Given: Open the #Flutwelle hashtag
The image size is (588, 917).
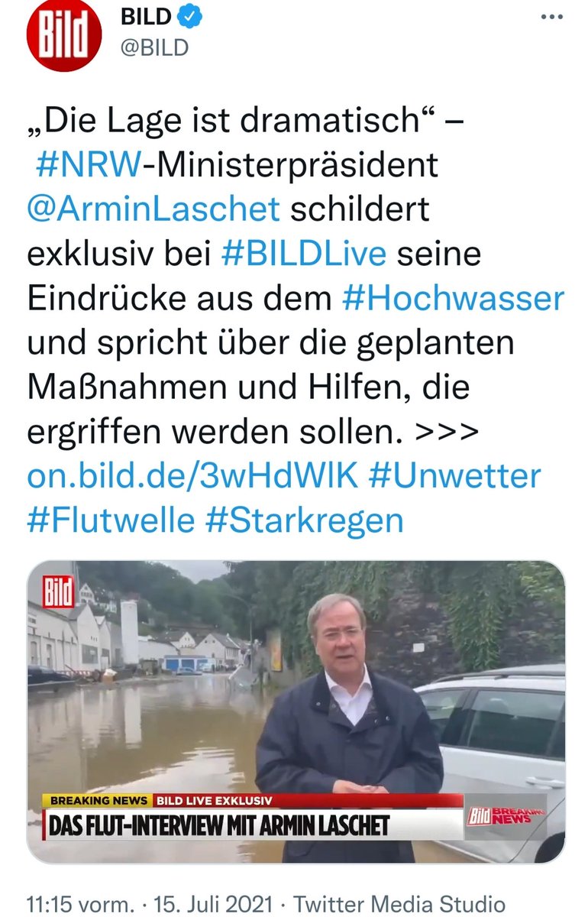Looking at the screenshot, I should (111, 520).
